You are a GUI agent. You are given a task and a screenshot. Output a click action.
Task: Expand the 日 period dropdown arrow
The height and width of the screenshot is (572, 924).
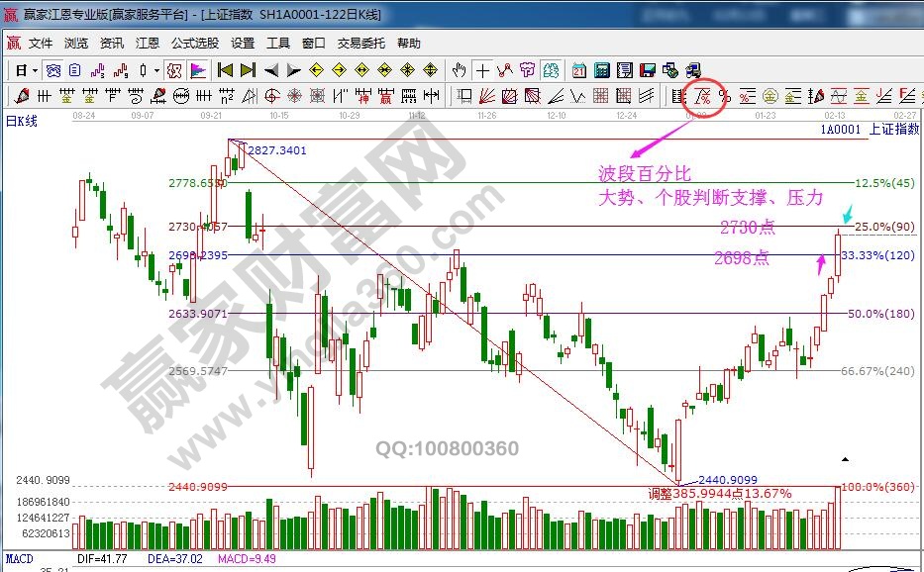35,70
